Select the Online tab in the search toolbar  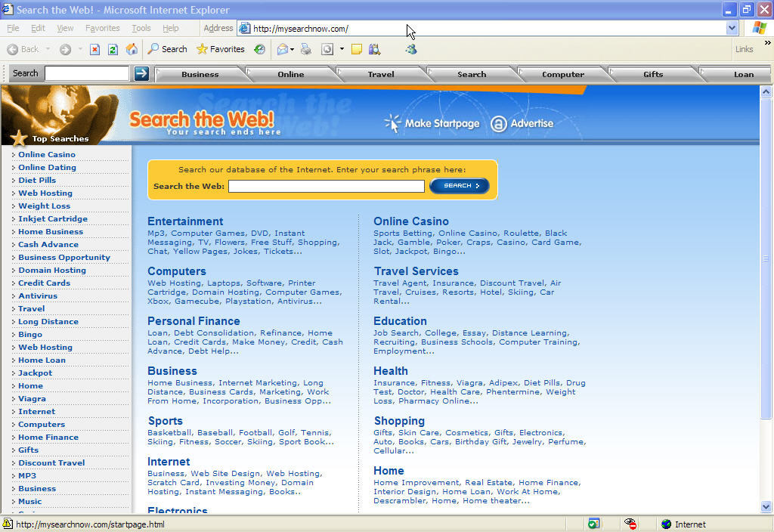[x=291, y=75]
